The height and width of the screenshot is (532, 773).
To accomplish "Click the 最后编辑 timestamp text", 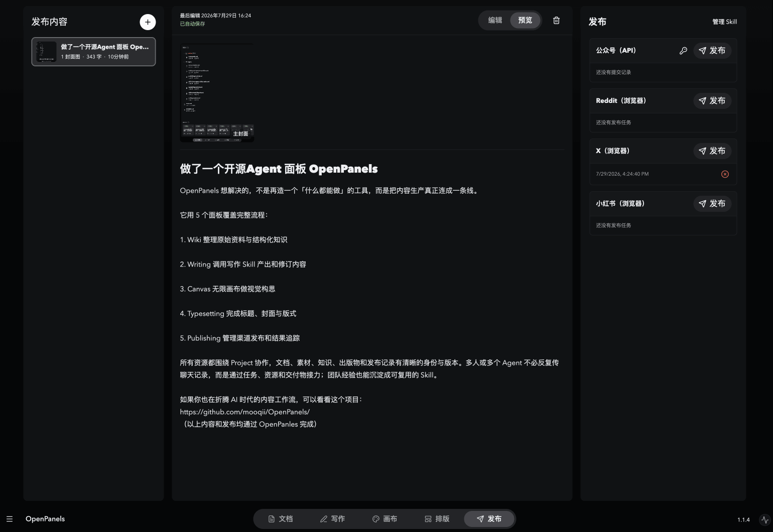I will (x=216, y=16).
